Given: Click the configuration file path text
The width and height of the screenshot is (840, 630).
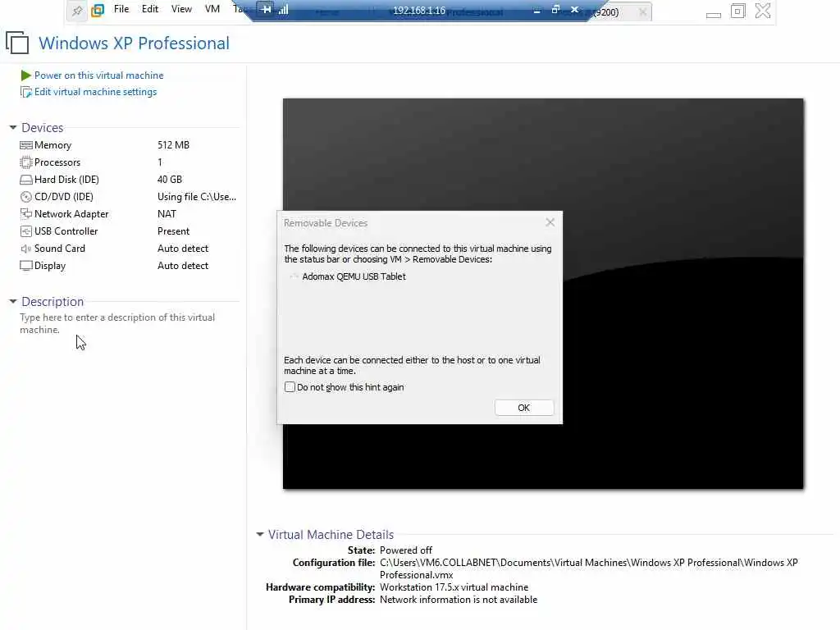Looking at the screenshot, I should click(589, 568).
